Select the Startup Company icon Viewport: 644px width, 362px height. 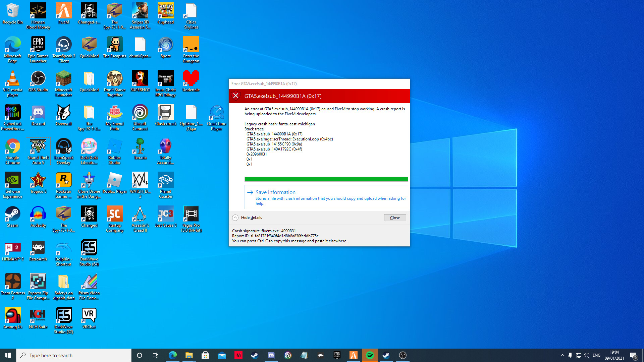115,219
